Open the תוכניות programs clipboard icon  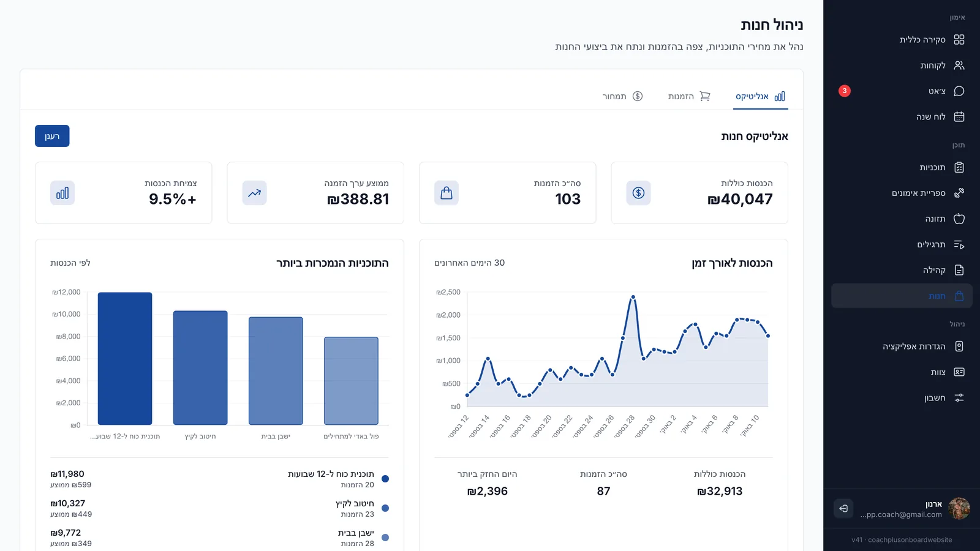(x=959, y=168)
